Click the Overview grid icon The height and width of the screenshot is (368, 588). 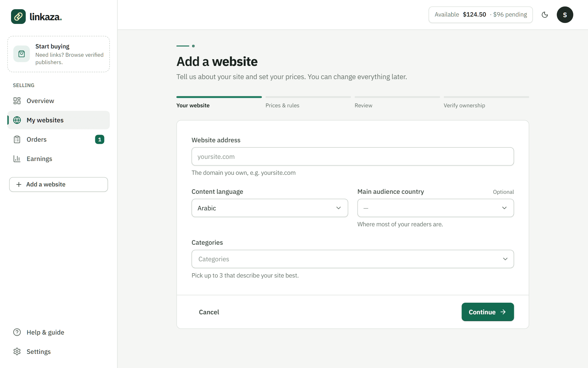click(17, 101)
